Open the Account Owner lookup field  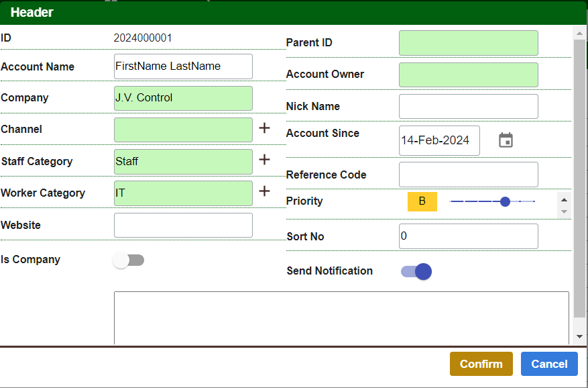[468, 75]
